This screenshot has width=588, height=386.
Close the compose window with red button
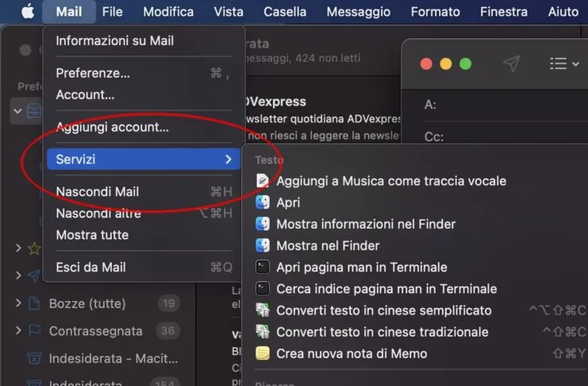point(426,64)
